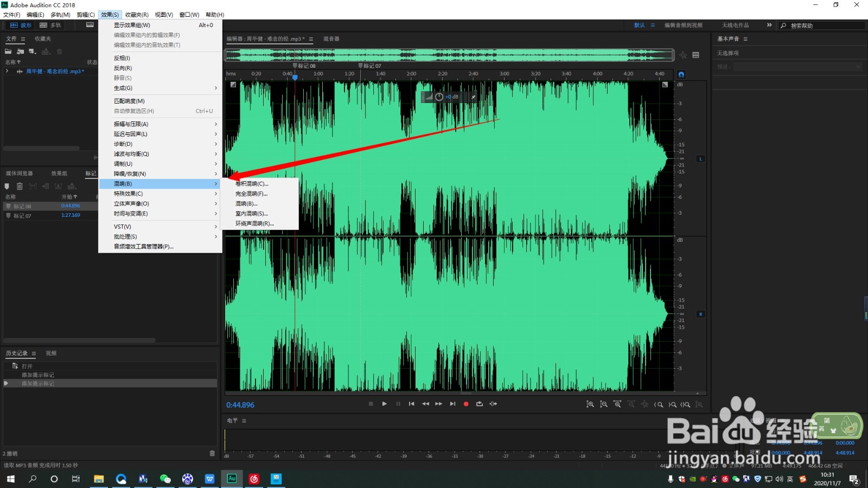Open Essential Sound (基本声音) panel menu
The image size is (868, 488).
coord(745,39)
